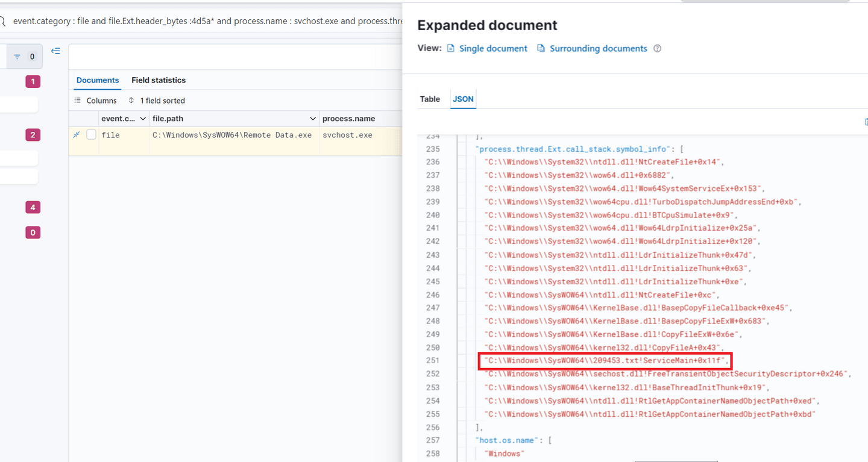The width and height of the screenshot is (868, 462).
Task: Click the copy icon above the JSON view
Action: (x=865, y=120)
